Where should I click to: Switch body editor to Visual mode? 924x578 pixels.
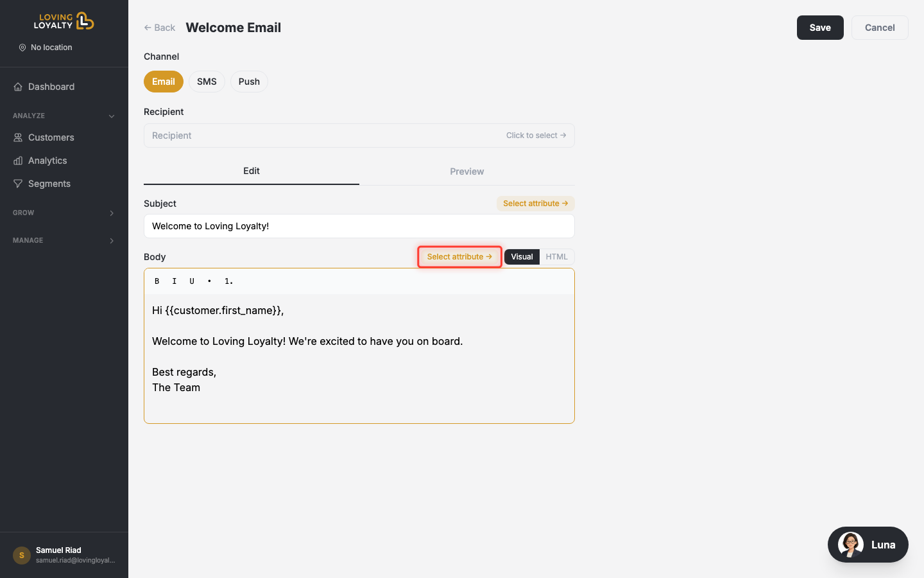[522, 257]
